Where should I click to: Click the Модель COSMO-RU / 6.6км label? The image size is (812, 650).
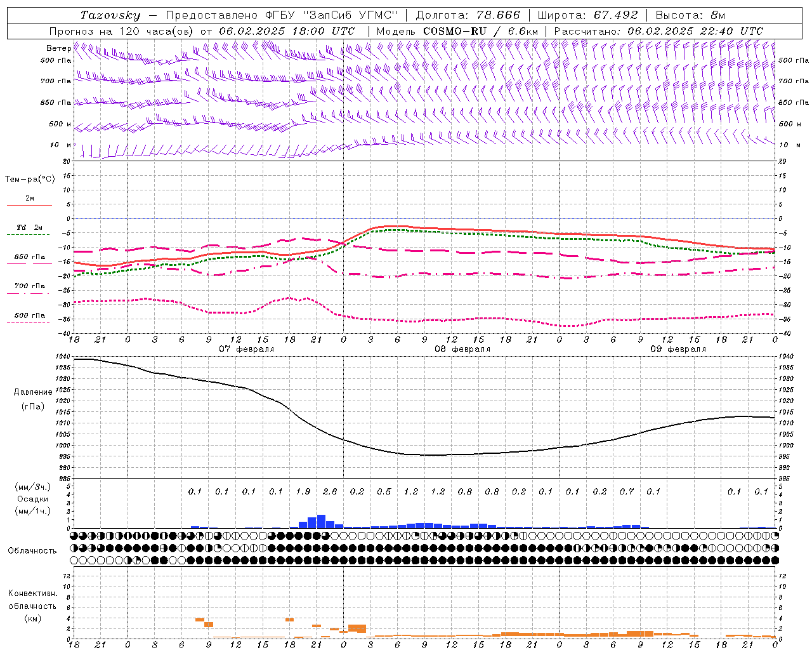pos(457,31)
